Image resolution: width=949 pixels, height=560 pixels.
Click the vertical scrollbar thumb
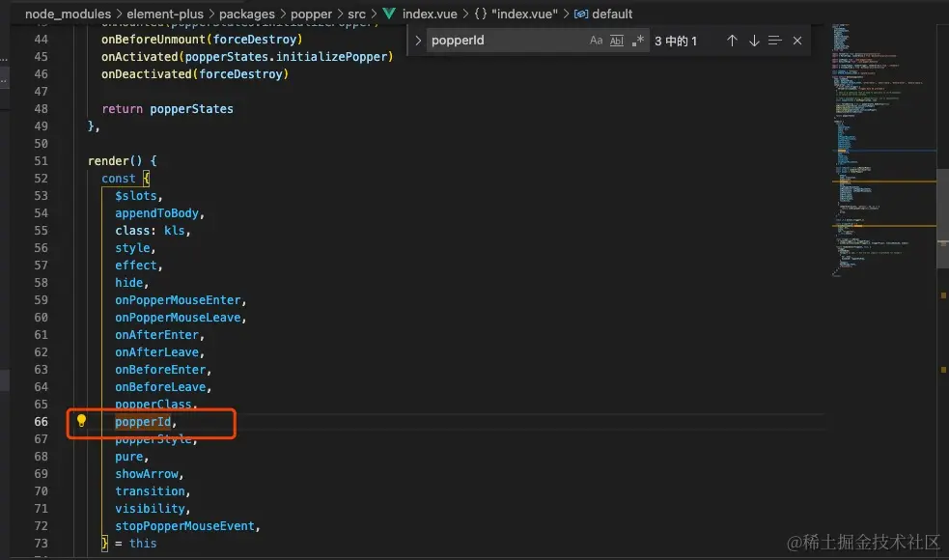click(x=942, y=218)
